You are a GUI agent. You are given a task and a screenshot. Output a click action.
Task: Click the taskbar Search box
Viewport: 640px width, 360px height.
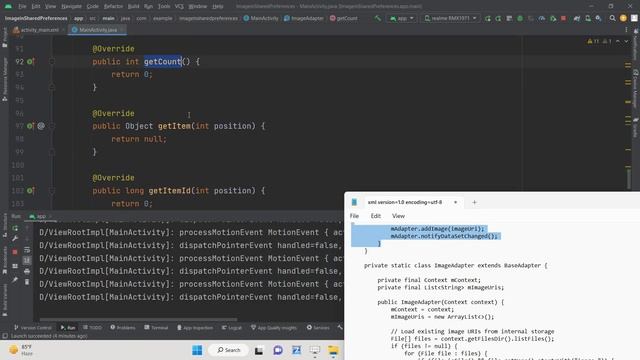click(229, 350)
